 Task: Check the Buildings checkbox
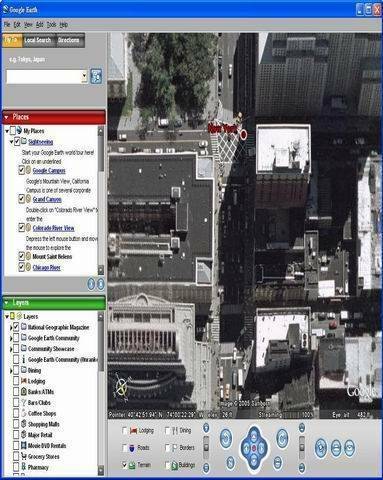click(x=168, y=465)
